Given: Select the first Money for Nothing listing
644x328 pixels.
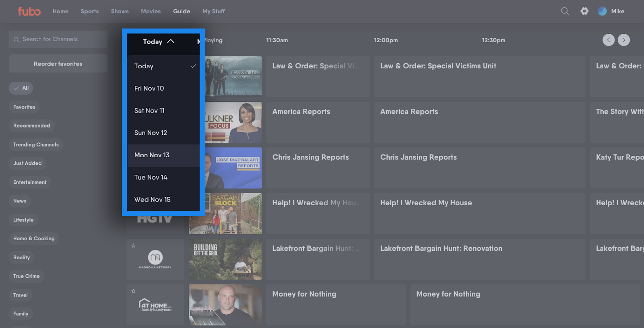Looking at the screenshot, I should point(336,305).
